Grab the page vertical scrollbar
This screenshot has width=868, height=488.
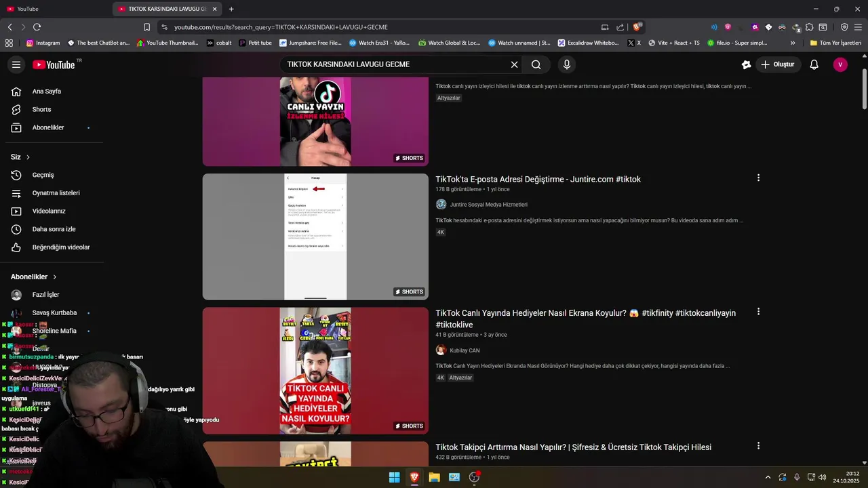point(864,88)
